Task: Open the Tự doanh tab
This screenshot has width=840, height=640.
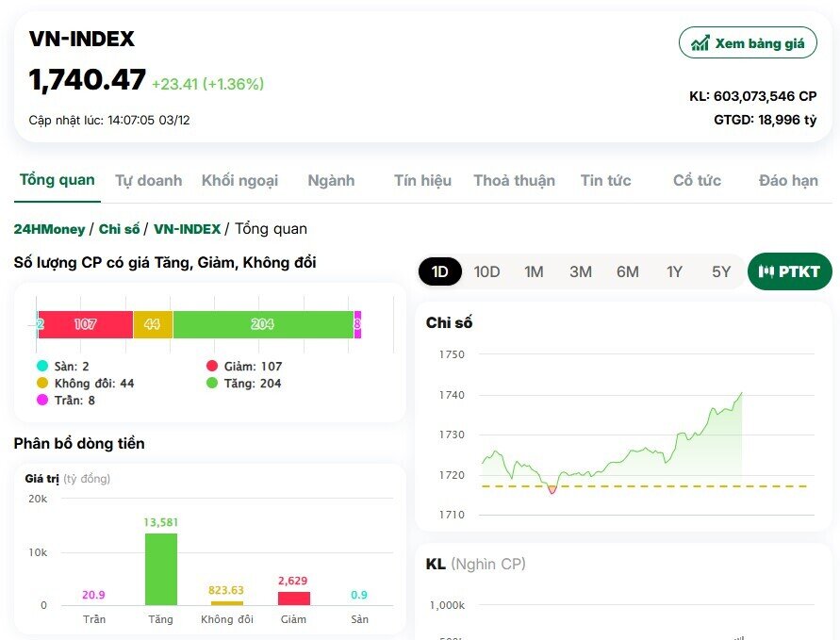Action: [x=149, y=180]
